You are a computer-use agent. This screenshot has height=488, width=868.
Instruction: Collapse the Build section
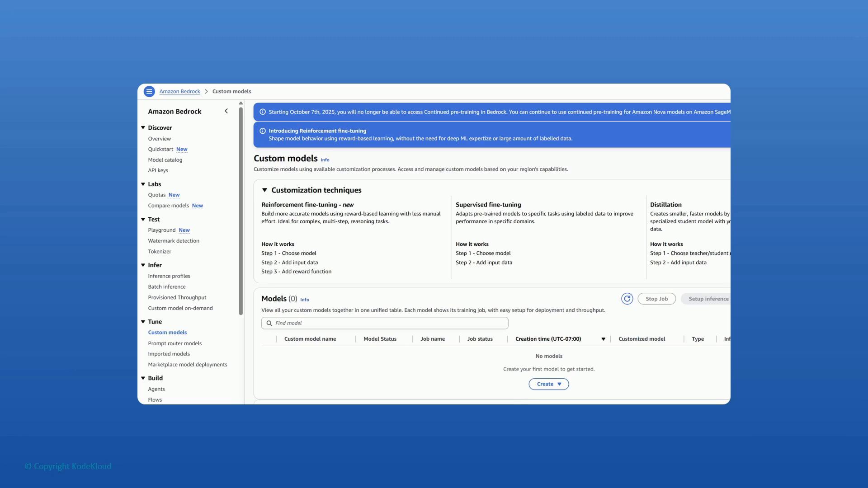143,378
